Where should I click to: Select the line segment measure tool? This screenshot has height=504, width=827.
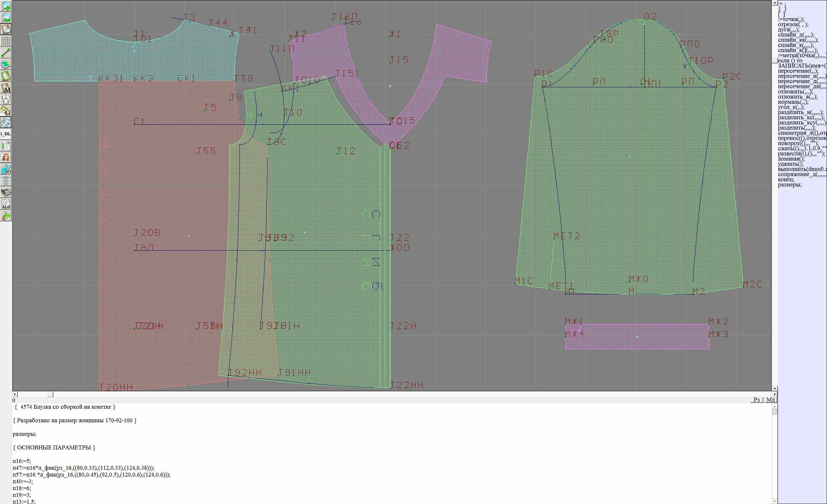pos(6,53)
